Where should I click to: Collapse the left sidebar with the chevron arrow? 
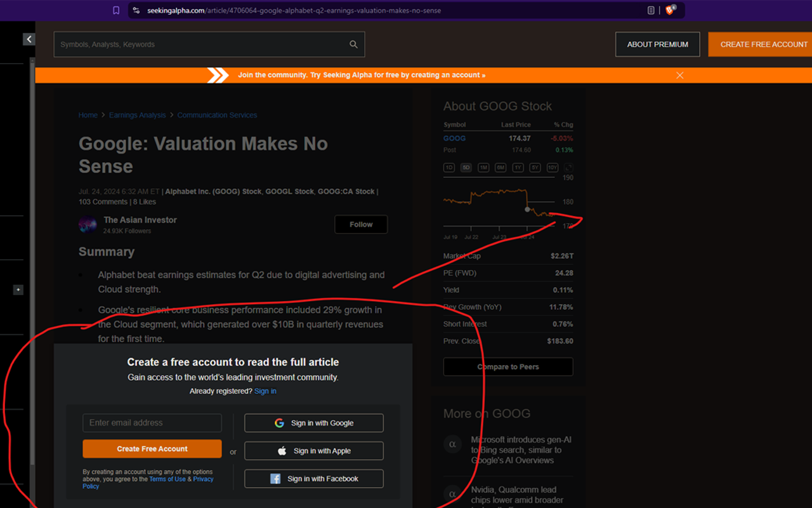point(29,39)
